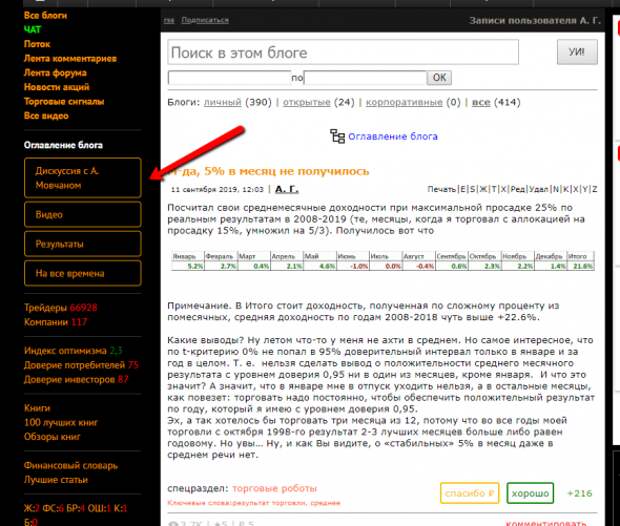This screenshot has height=526, width=620.
Task: Click the 'спасибо ₽' button
Action: coord(469,493)
